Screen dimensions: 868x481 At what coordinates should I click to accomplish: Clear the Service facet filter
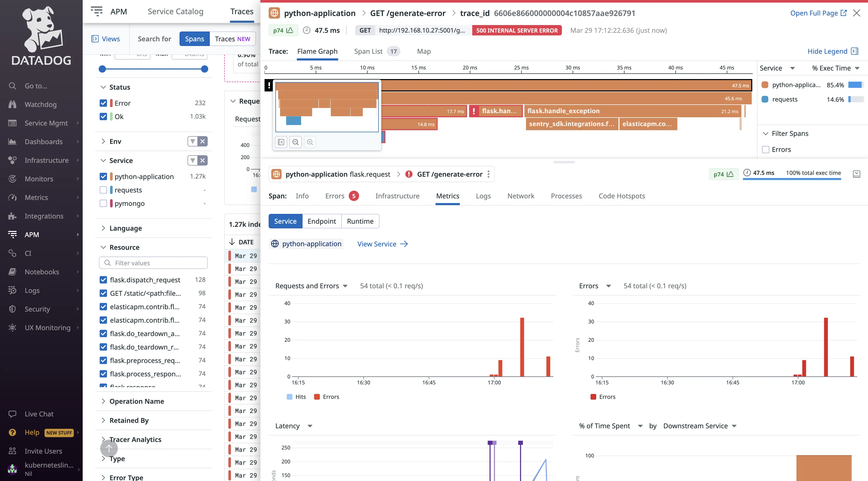(x=203, y=161)
